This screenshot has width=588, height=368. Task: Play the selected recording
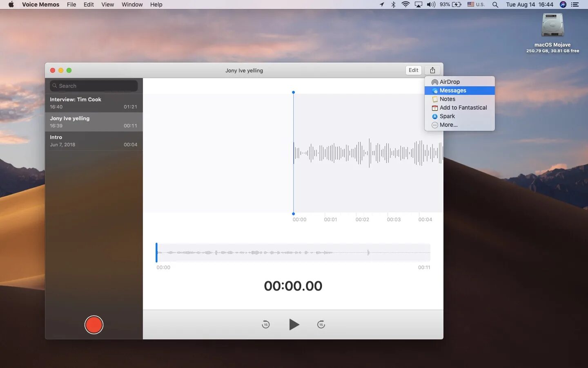[294, 325]
